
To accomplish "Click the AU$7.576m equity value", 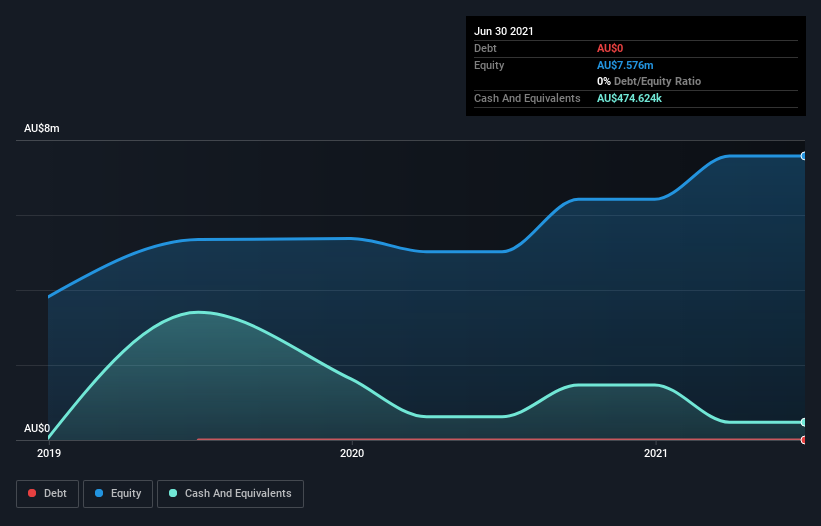I will pos(625,65).
